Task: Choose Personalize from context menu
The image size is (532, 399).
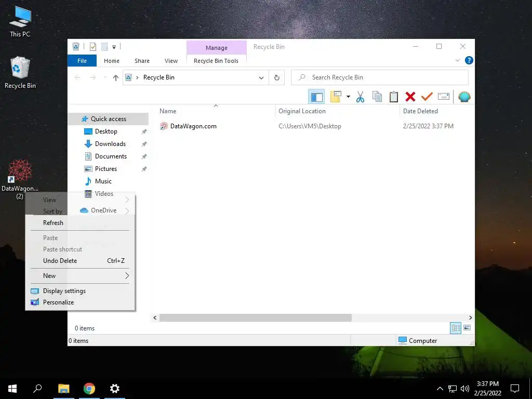Action: 80,302
